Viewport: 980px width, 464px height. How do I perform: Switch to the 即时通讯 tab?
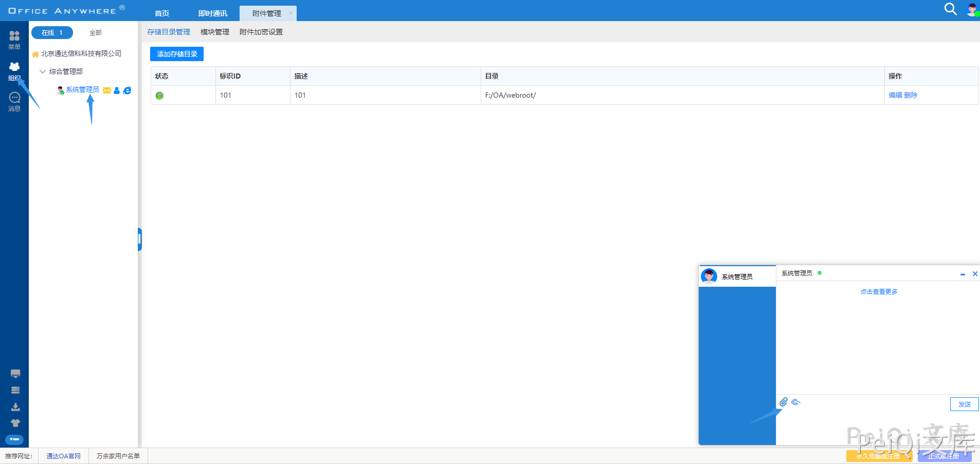coord(213,13)
